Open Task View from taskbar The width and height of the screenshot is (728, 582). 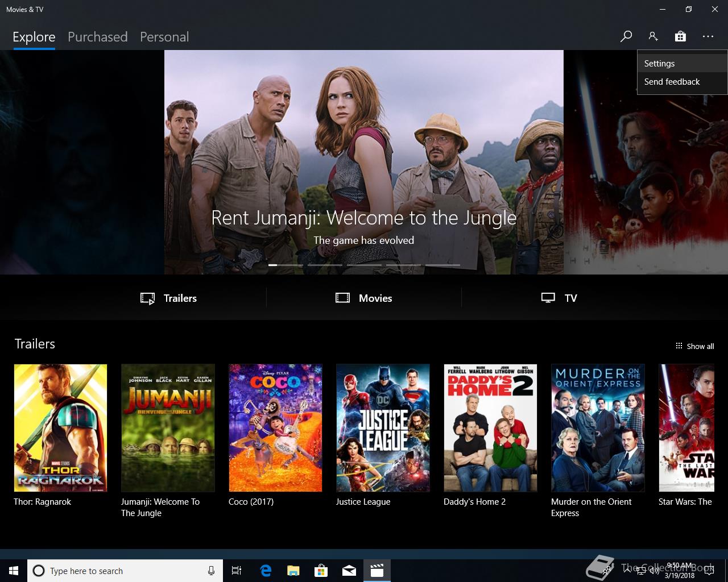237,571
